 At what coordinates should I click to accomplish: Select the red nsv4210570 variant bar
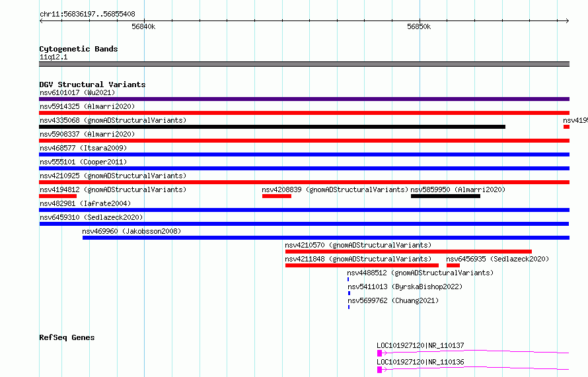[408, 252]
